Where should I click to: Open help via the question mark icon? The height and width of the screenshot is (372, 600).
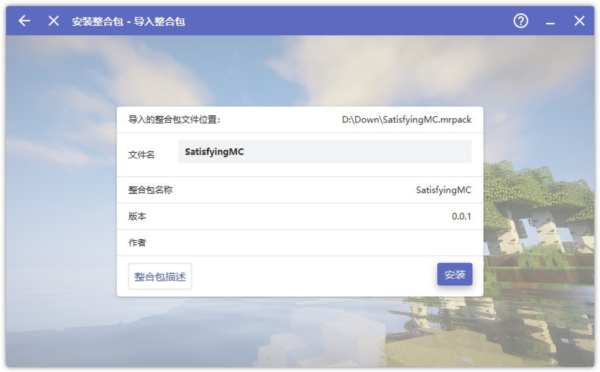click(x=521, y=21)
